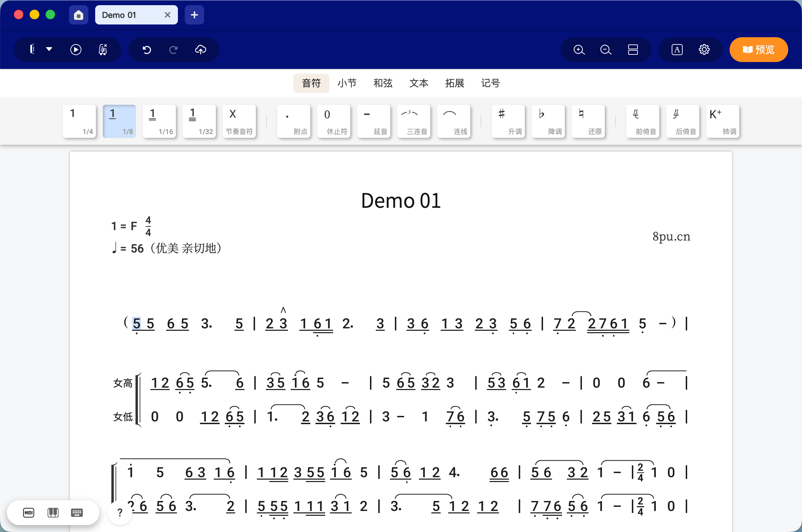Add a 前倚音 grace note before

tap(643, 121)
